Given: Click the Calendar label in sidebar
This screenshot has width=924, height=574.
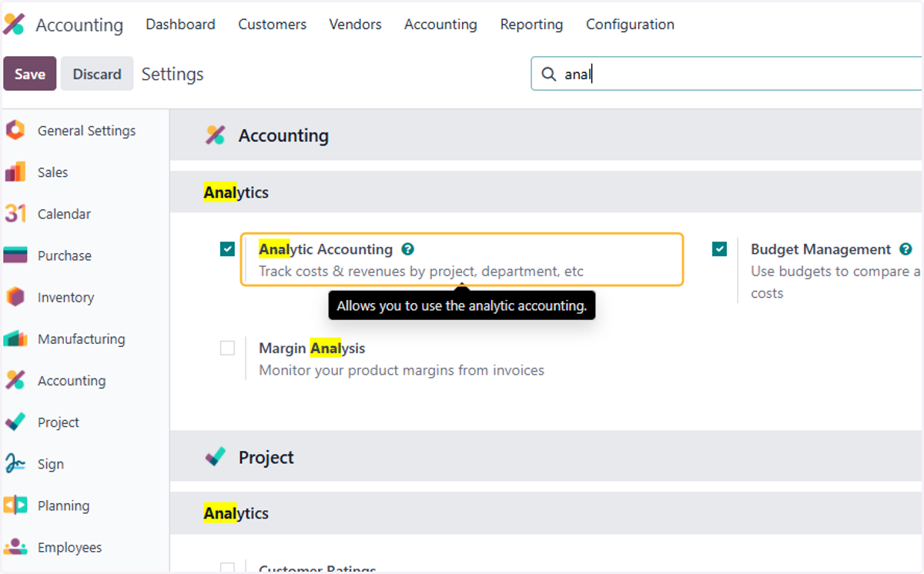Looking at the screenshot, I should [64, 214].
